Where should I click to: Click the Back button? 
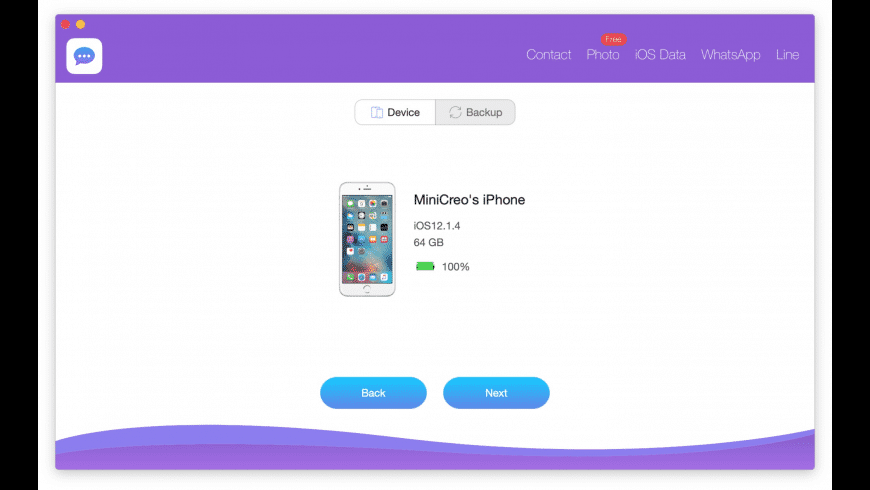(373, 393)
